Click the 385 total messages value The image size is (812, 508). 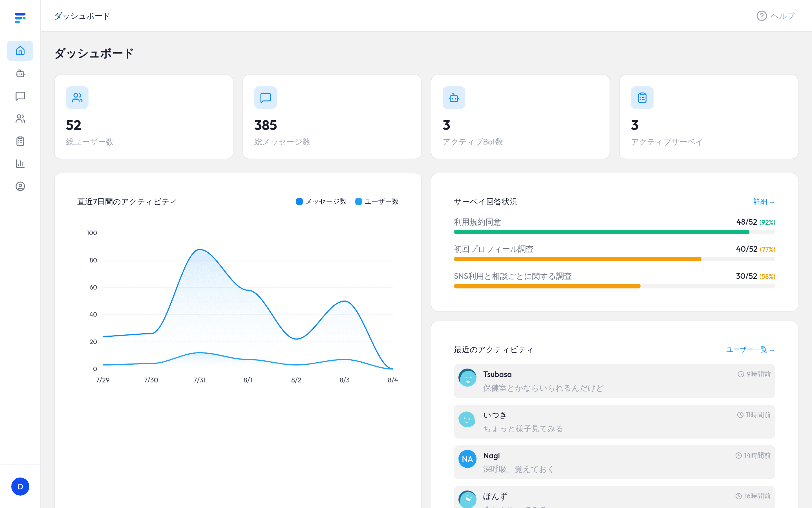point(266,125)
